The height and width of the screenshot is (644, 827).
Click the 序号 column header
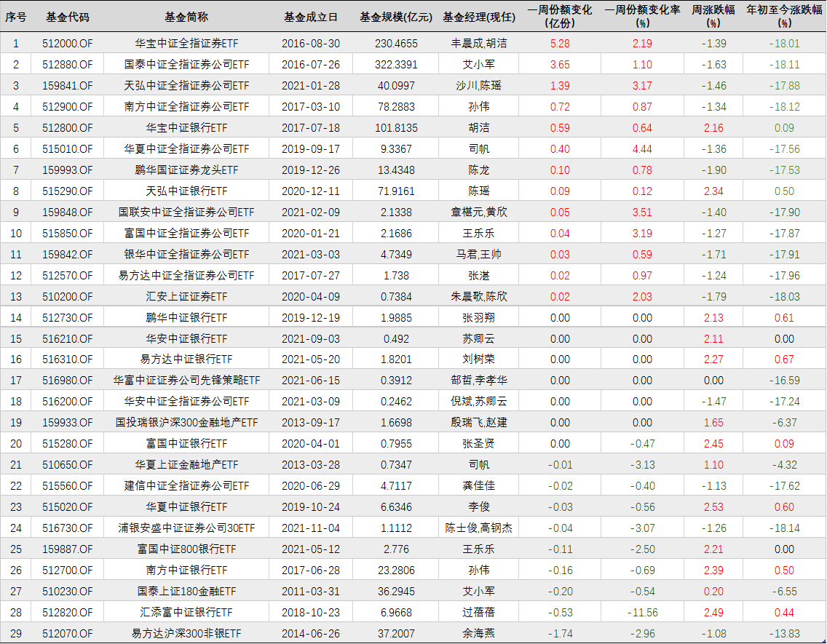pyautogui.click(x=15, y=17)
